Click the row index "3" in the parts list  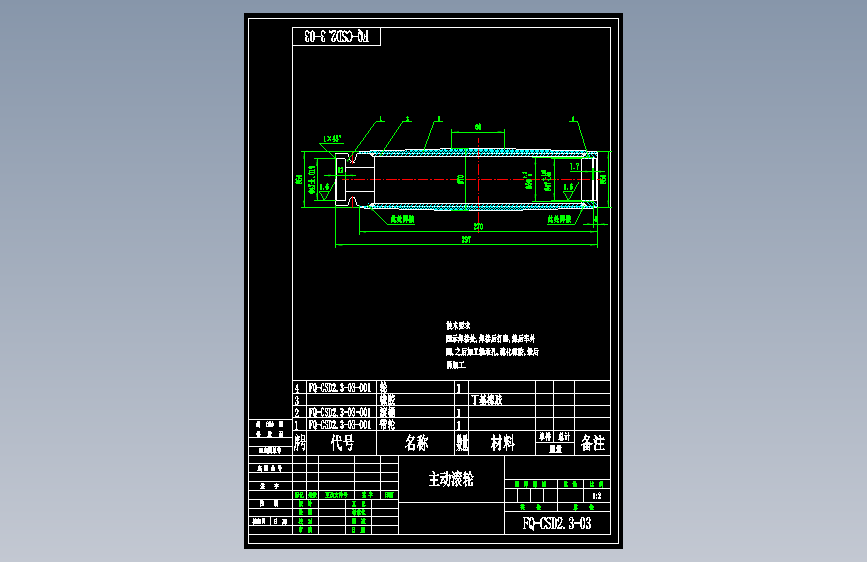[297, 400]
